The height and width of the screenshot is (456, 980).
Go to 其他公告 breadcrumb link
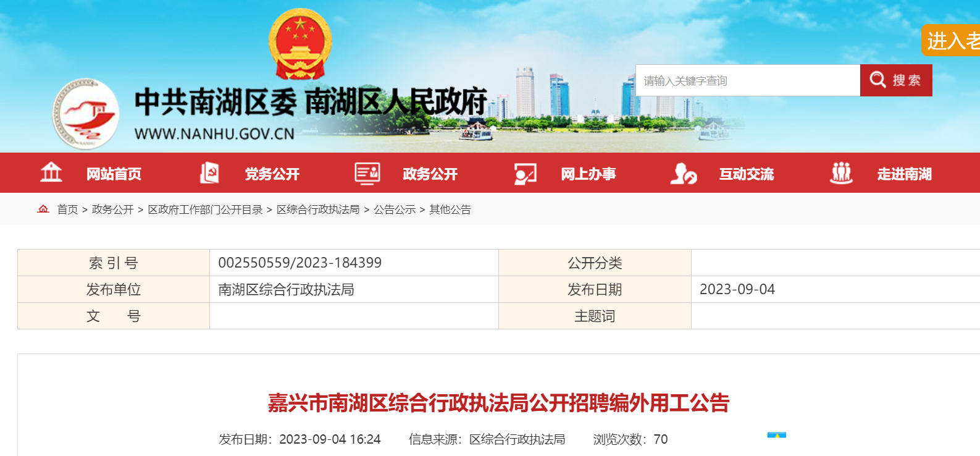click(450, 209)
